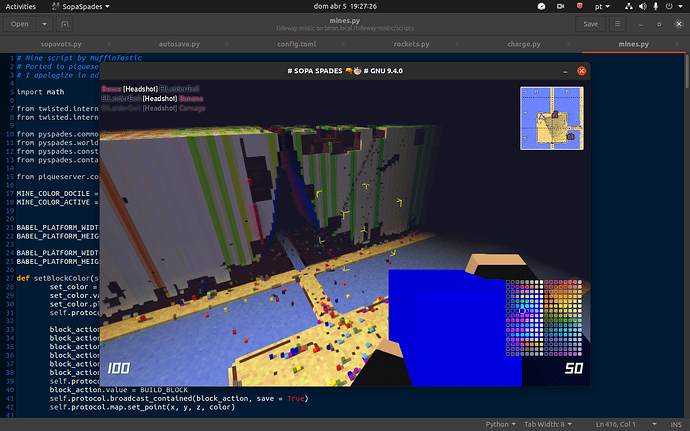Click the volume icon in system tray
This screenshot has width=690, height=431.
(647, 6)
